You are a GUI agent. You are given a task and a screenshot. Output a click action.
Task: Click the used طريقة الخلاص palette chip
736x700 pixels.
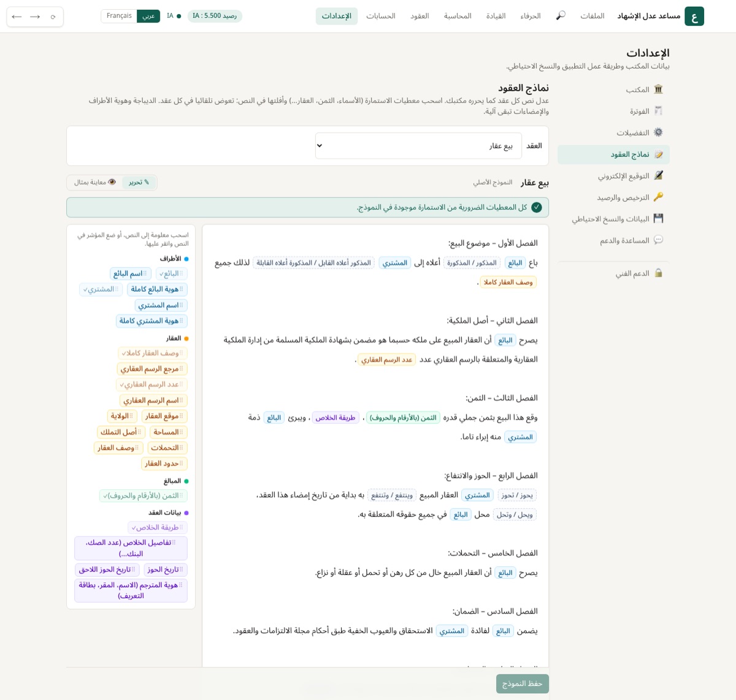[x=158, y=527]
